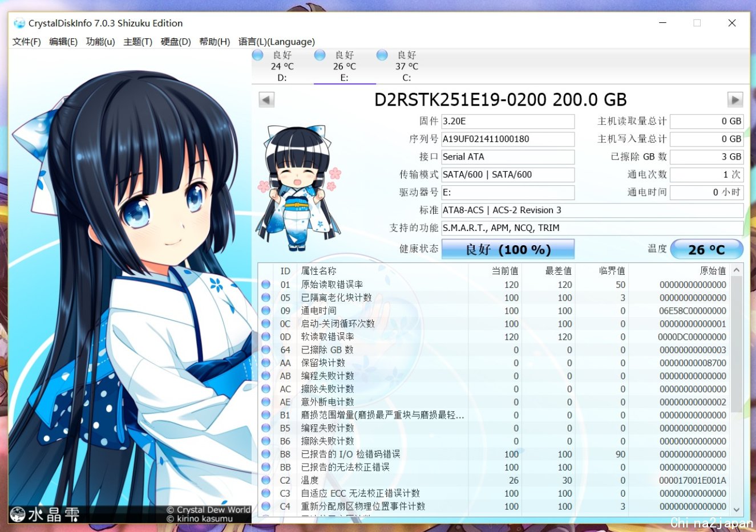Select the standard field ATA8-ACS | ACS-2 Revision 3
The image size is (756, 532).
point(592,210)
